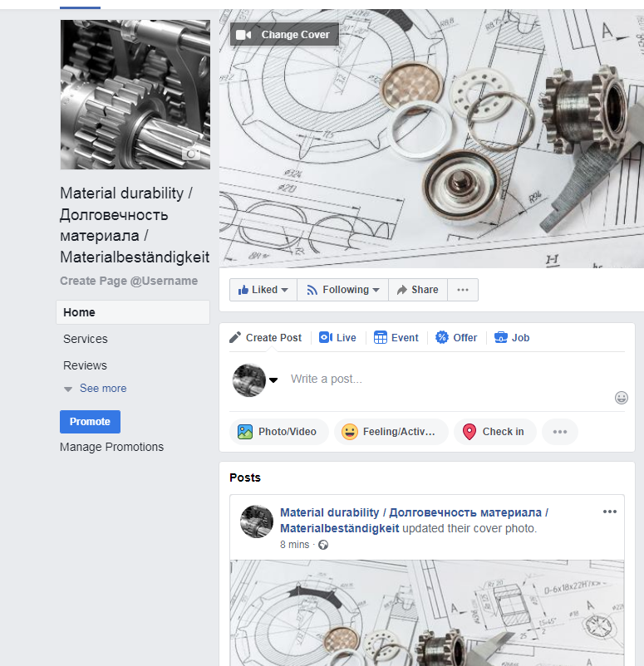Open the page profile picture
The image size is (644, 666).
point(135,95)
